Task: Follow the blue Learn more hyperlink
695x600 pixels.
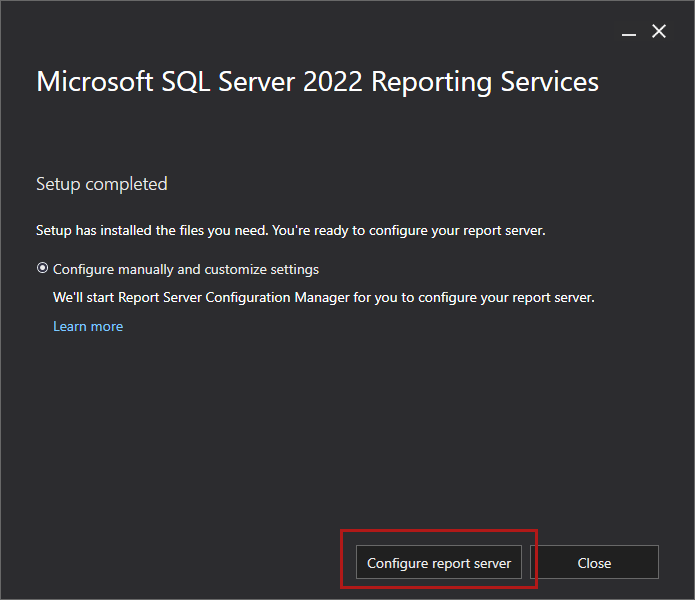Action: pyautogui.click(x=88, y=326)
